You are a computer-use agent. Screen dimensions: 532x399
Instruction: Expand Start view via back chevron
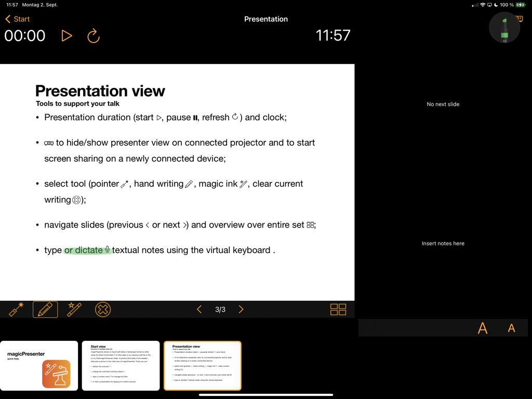pos(7,19)
